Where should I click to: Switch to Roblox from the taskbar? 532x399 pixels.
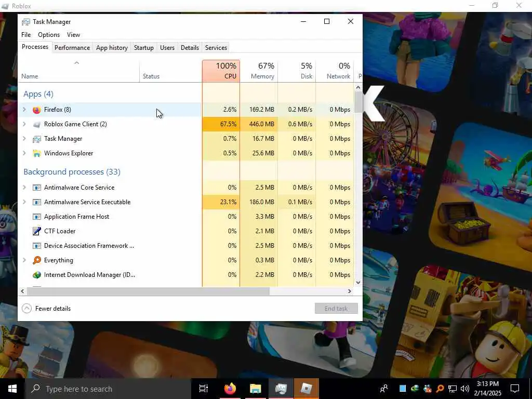[307, 389]
